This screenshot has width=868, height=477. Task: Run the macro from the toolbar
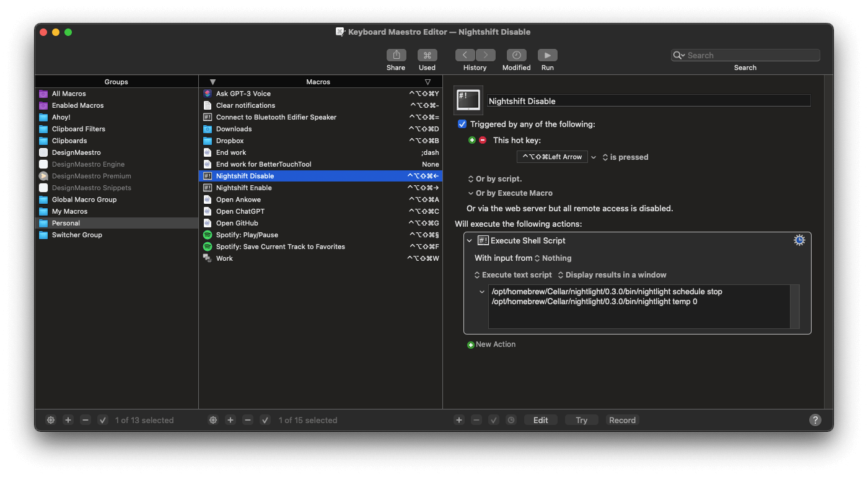[548, 55]
